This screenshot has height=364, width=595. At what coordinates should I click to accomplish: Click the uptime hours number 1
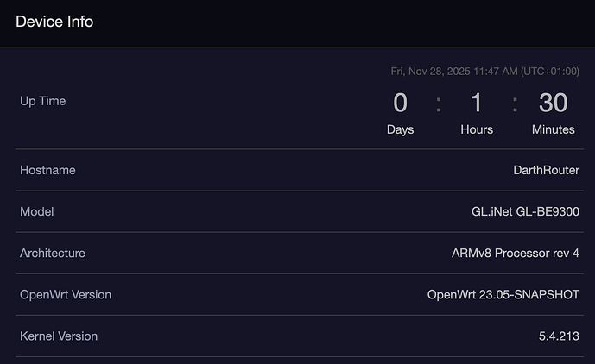[476, 104]
